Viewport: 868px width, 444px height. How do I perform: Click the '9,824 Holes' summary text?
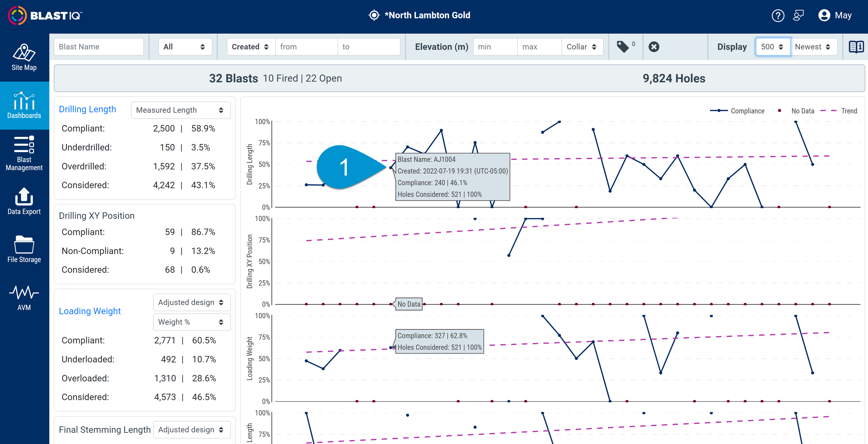pos(674,78)
